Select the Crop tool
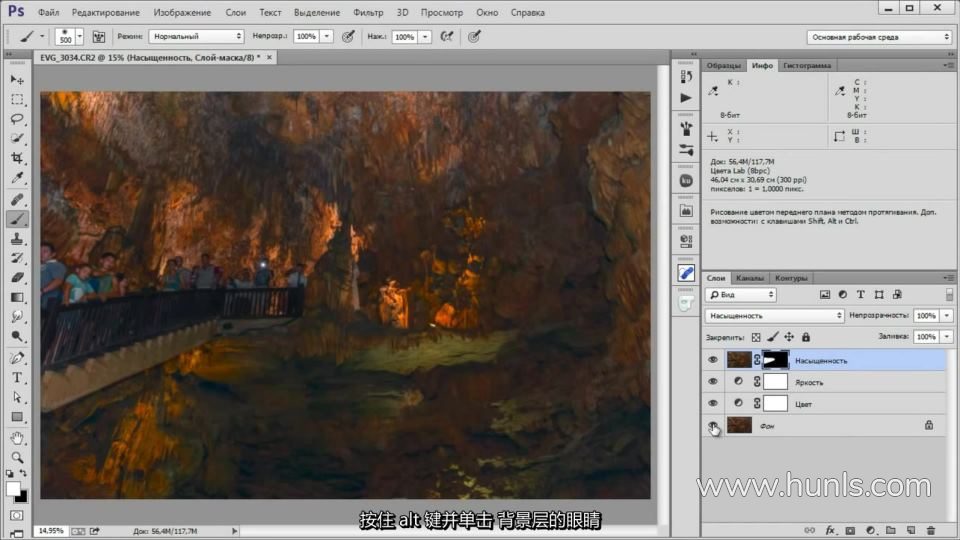Screen dimensions: 960x540 (17, 159)
